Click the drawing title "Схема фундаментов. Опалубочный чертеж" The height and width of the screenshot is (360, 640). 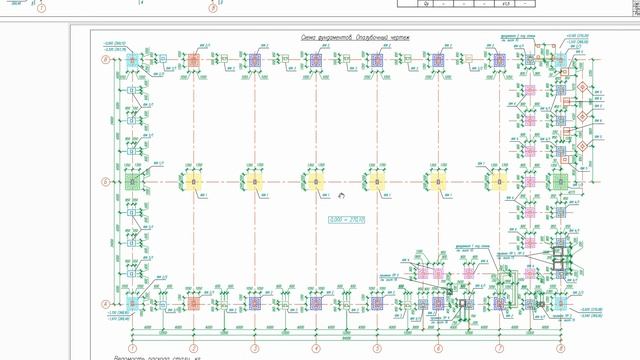coord(355,38)
